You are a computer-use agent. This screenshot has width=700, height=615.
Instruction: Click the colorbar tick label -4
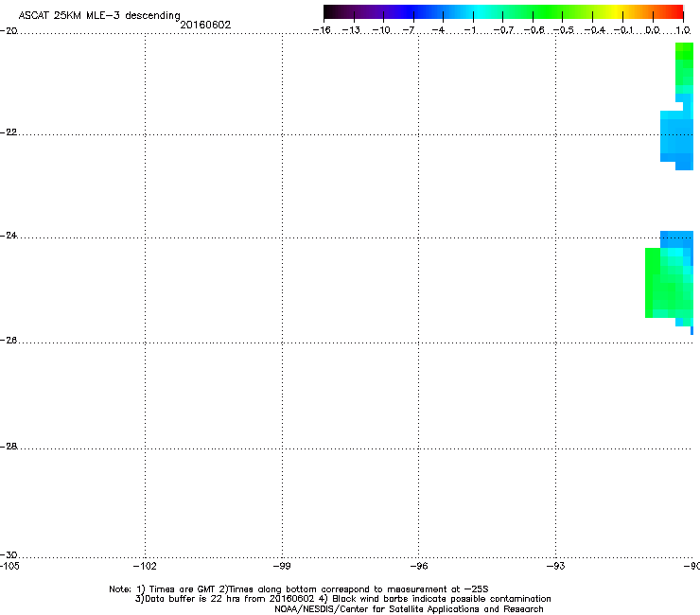[438, 30]
